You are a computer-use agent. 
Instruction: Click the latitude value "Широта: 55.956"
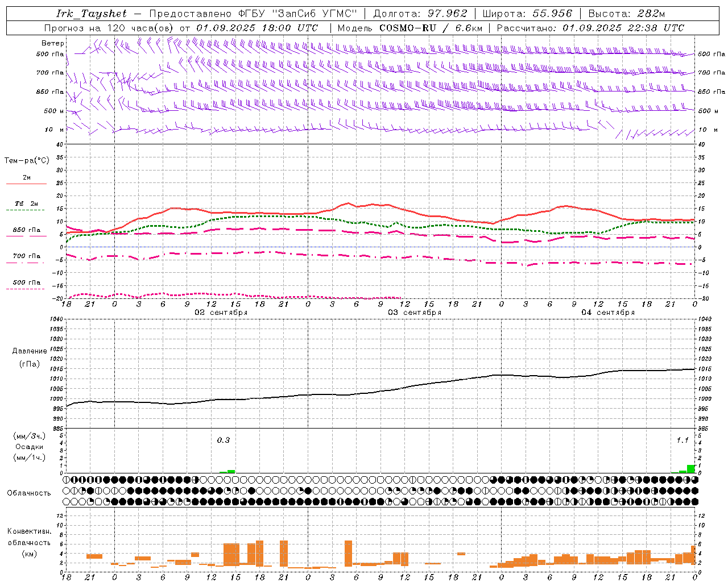click(x=527, y=14)
